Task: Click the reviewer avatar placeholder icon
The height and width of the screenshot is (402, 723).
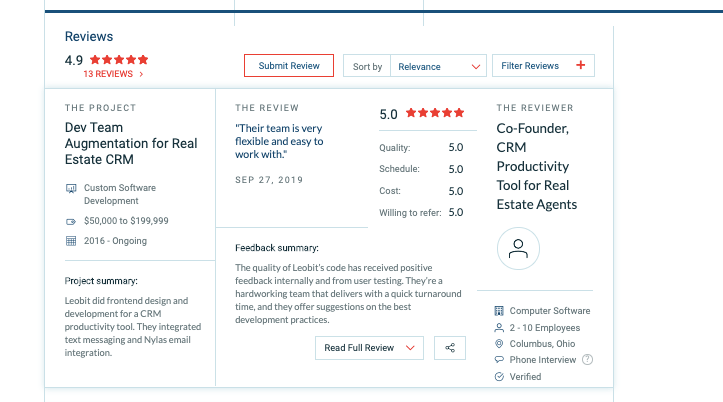Action: [518, 248]
